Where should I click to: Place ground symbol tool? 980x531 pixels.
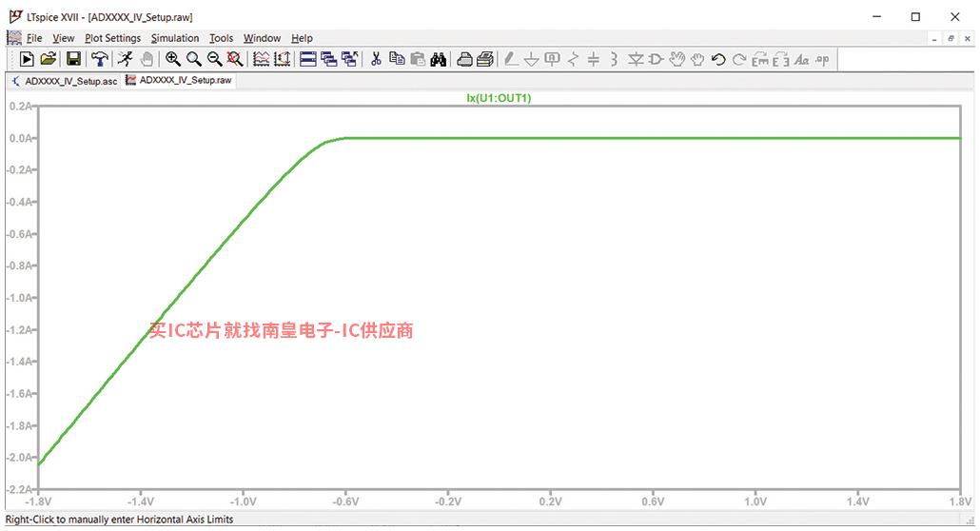pyautogui.click(x=531, y=59)
